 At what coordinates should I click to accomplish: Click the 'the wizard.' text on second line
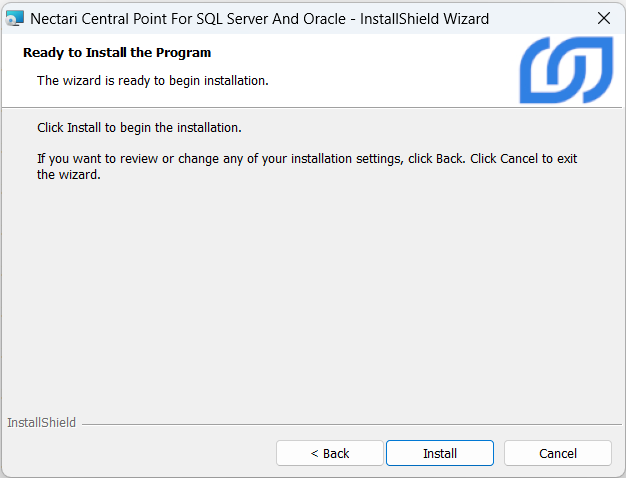click(x=69, y=174)
